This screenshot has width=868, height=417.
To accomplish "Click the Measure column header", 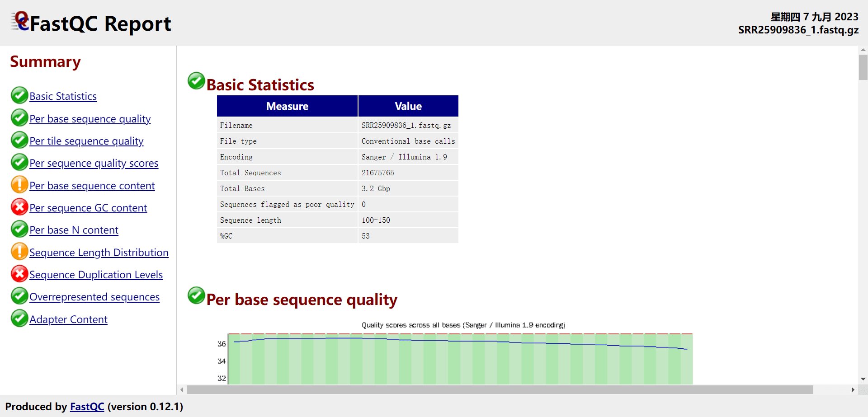I will click(287, 106).
